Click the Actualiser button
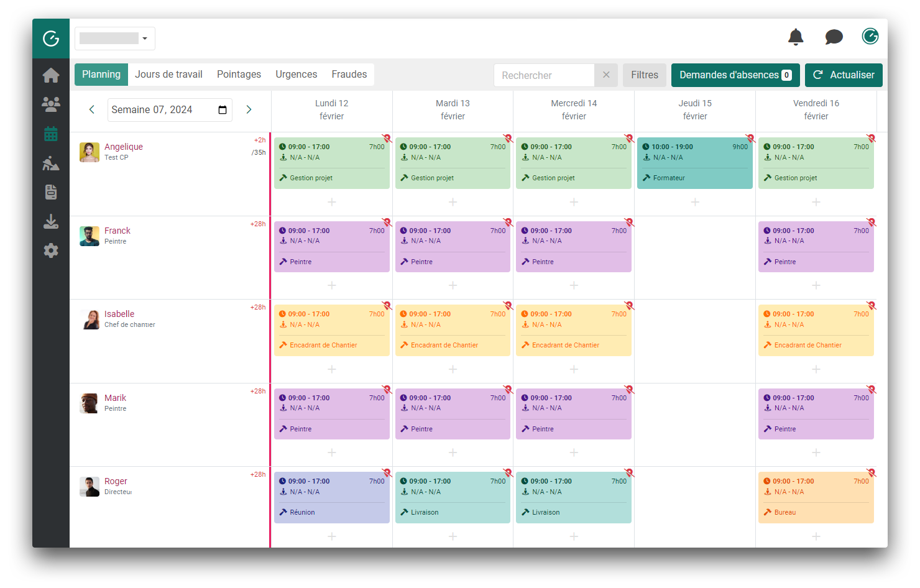This screenshot has height=588, width=920. pyautogui.click(x=843, y=75)
